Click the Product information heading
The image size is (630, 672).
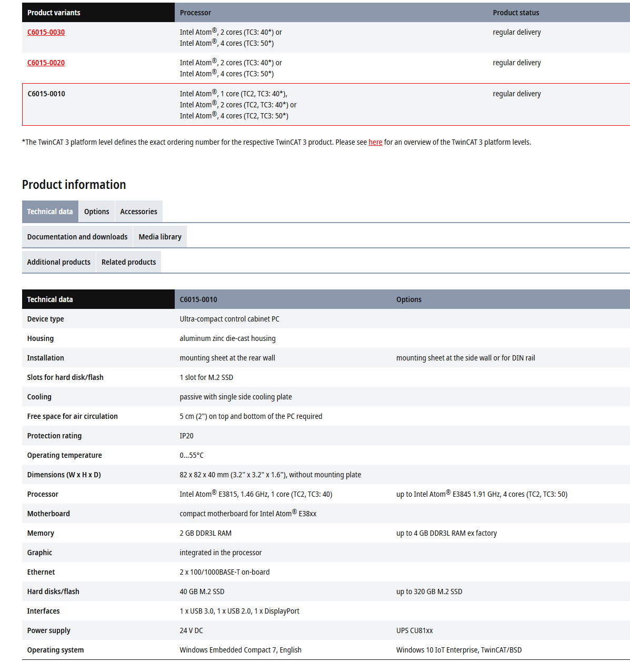[x=74, y=185]
